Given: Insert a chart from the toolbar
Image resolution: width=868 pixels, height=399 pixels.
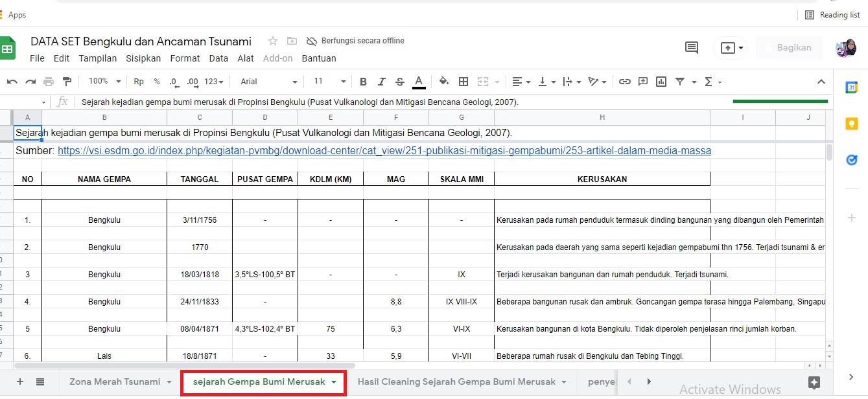Looking at the screenshot, I should pos(661,82).
